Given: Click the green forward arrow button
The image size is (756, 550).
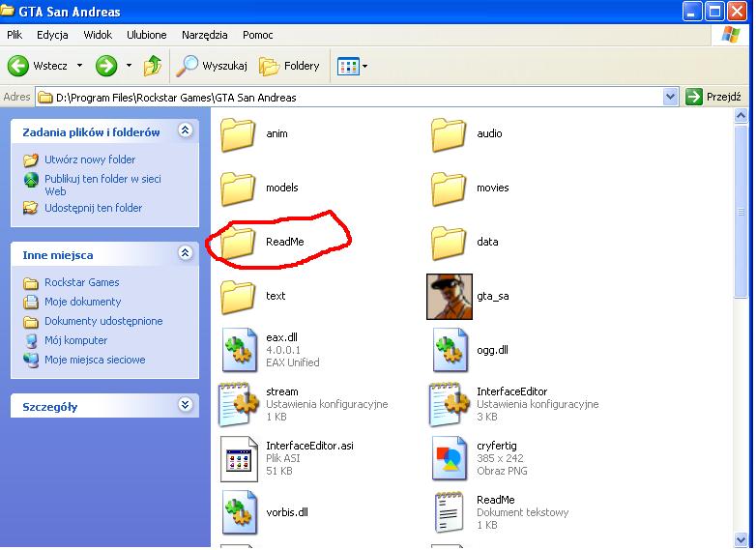Looking at the screenshot, I should tap(106, 66).
